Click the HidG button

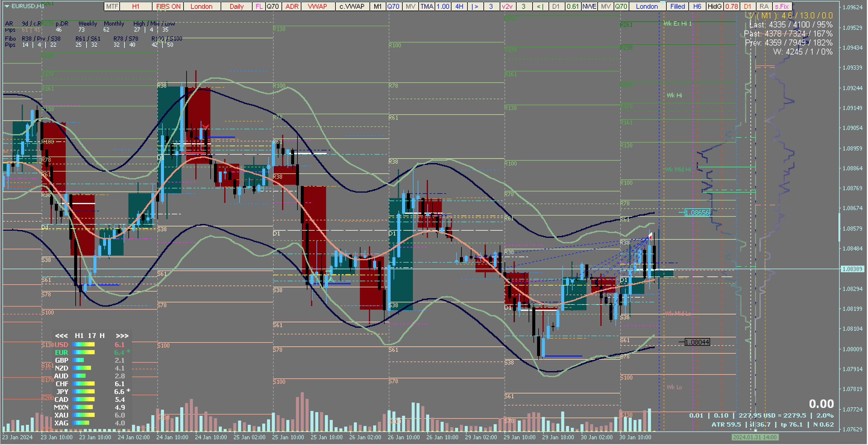coord(714,6)
